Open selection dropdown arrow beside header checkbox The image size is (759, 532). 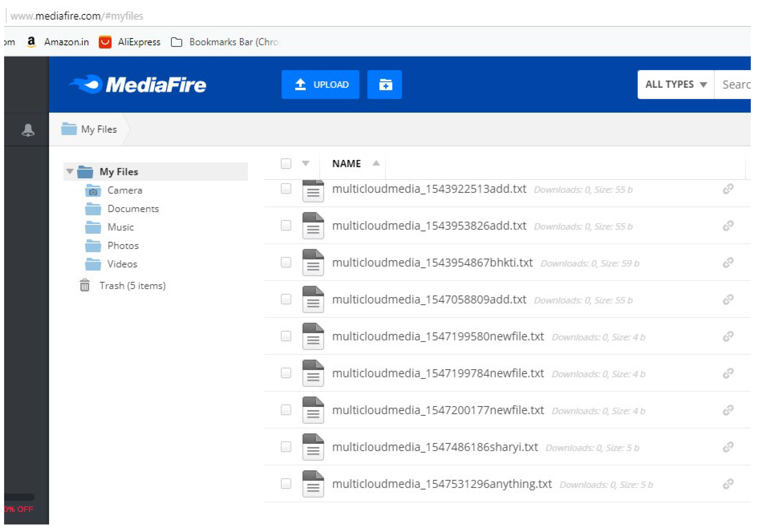[306, 164]
